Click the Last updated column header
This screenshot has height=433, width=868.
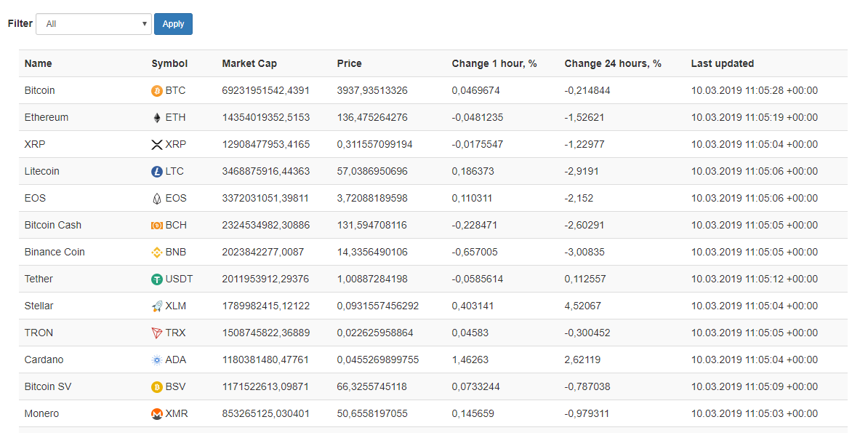(723, 63)
